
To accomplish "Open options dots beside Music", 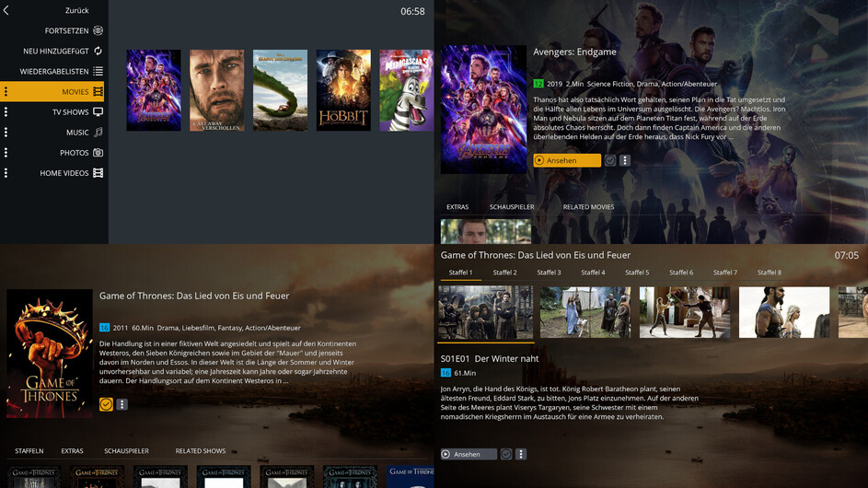I will (x=6, y=133).
